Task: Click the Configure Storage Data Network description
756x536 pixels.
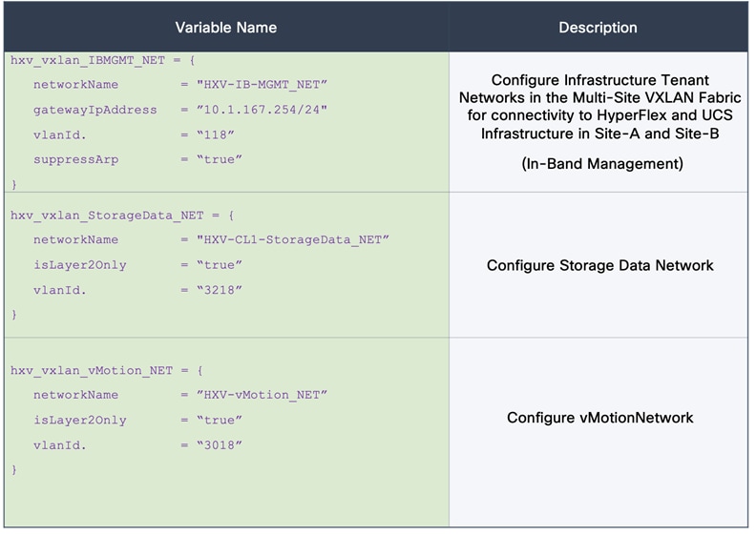Action: (599, 265)
